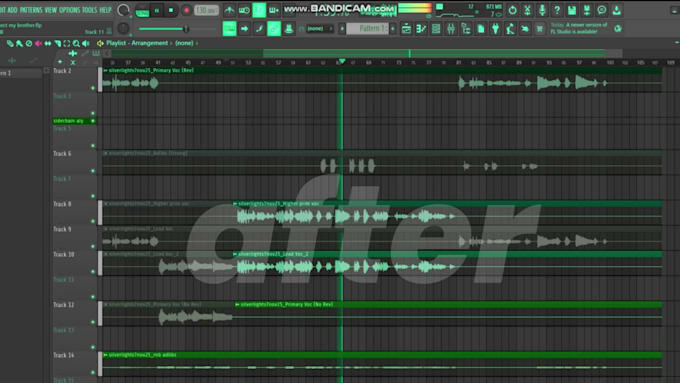Screen dimensions: 680x383
Task: Open the OPTIONS menu
Action: pyautogui.click(x=70, y=10)
